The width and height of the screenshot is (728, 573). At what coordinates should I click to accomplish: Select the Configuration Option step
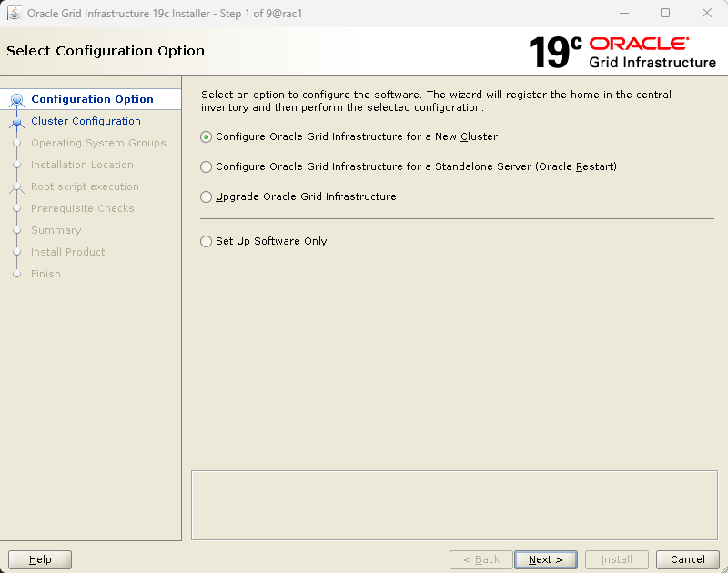coord(92,99)
